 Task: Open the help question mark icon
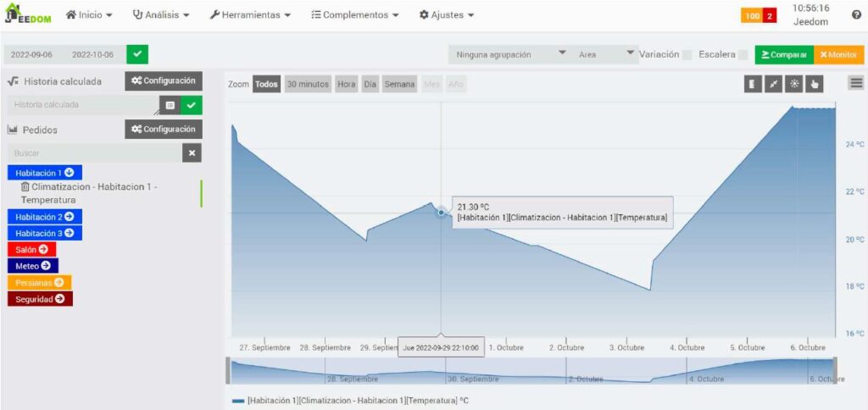856,15
